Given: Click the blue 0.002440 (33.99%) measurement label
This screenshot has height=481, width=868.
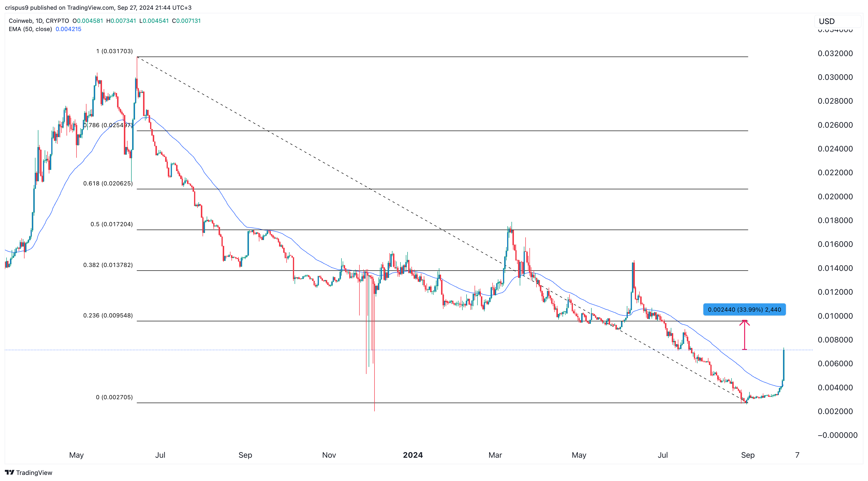Looking at the screenshot, I should (744, 309).
